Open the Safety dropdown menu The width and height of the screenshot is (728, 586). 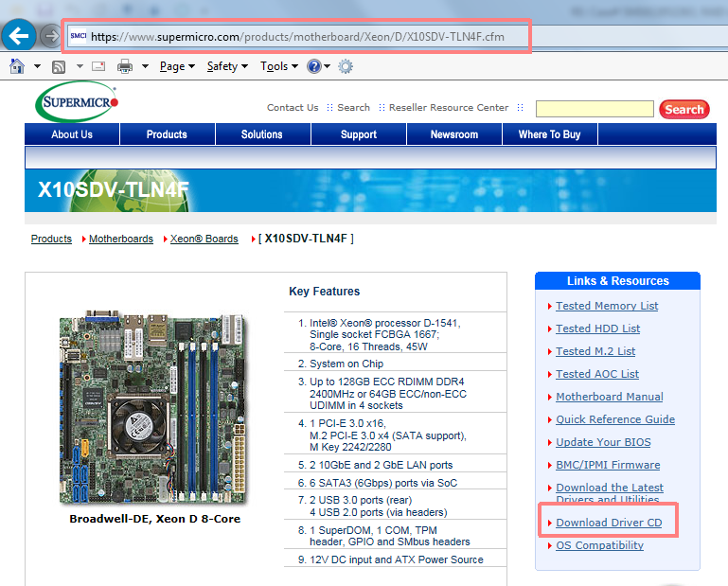click(x=227, y=66)
